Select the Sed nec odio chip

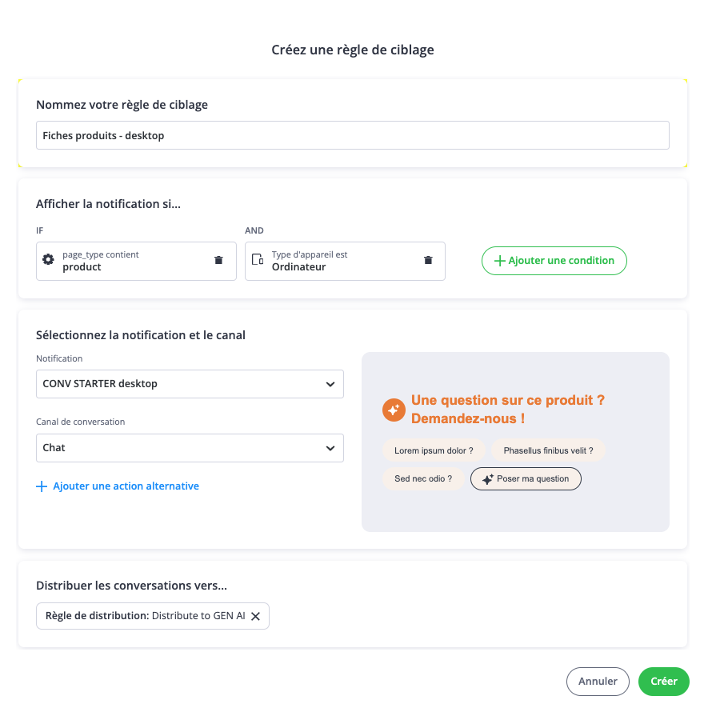(x=423, y=479)
